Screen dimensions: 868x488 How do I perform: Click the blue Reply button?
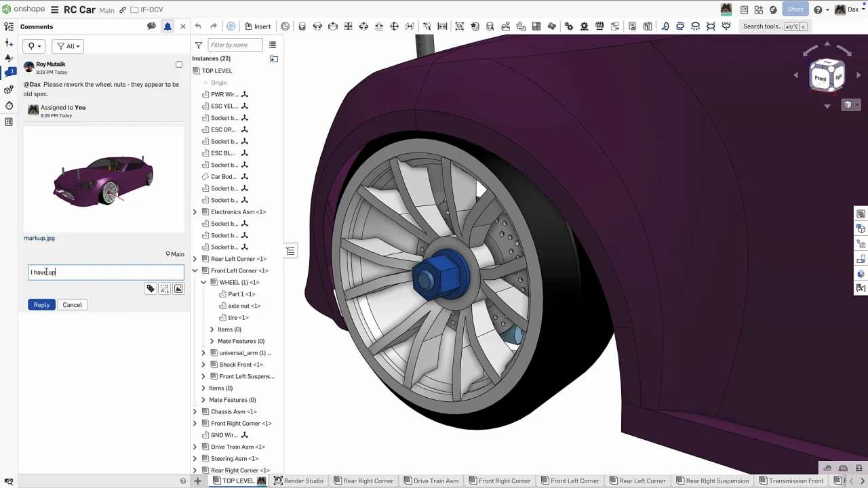pos(41,305)
